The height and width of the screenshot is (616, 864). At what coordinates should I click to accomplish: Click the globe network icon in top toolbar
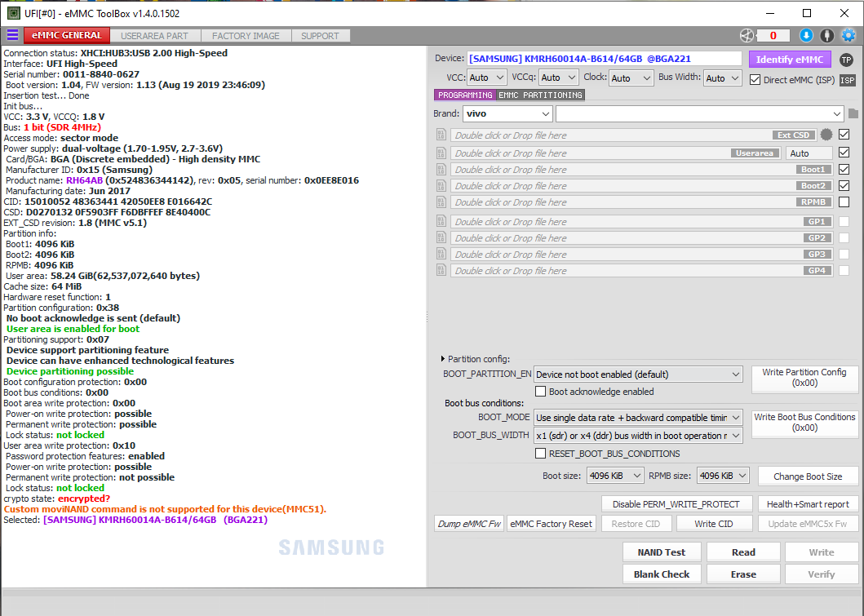[747, 36]
